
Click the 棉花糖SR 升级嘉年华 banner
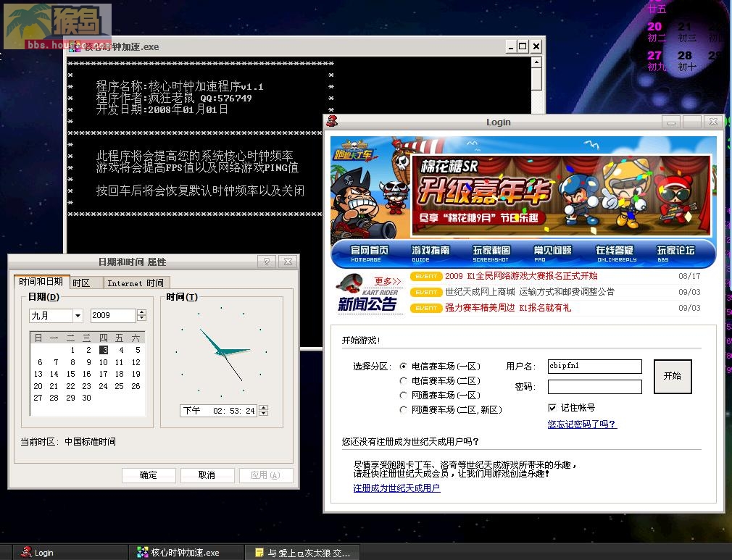(x=561, y=195)
